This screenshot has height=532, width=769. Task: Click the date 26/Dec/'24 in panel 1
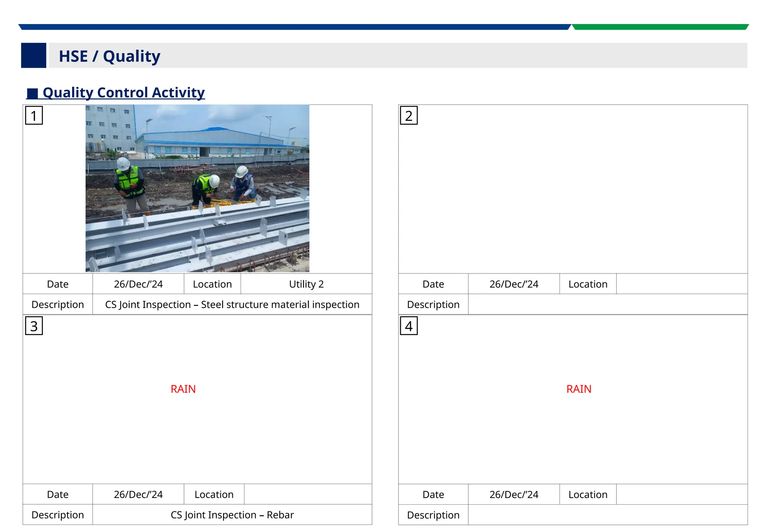[138, 284]
